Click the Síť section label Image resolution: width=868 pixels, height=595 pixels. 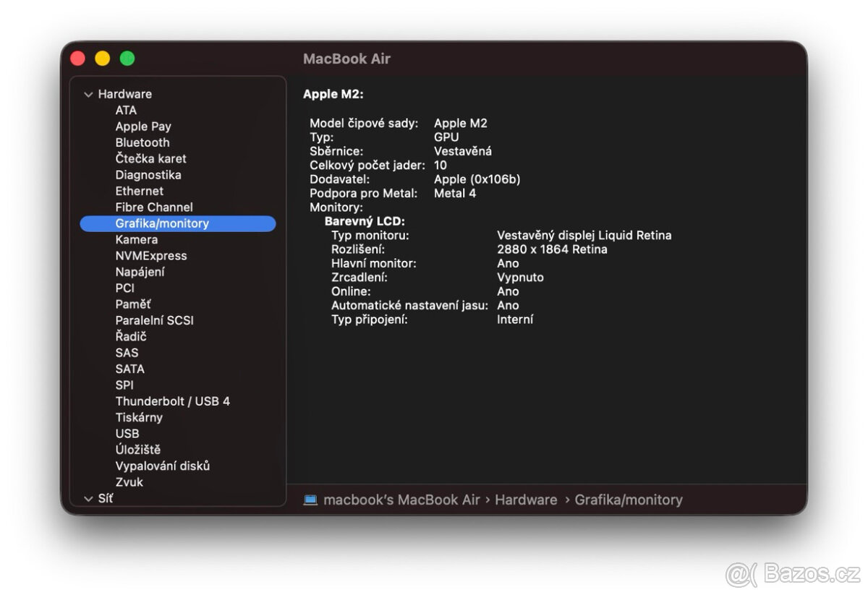pos(106,498)
